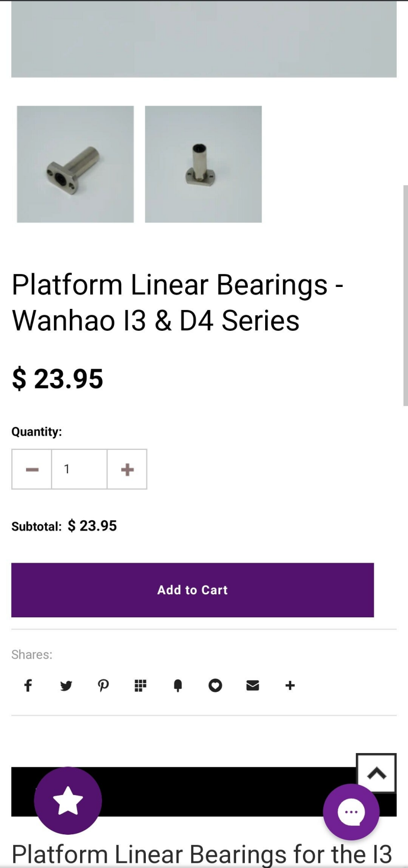
Task: Decrease quantity with the minus button
Action: [32, 469]
